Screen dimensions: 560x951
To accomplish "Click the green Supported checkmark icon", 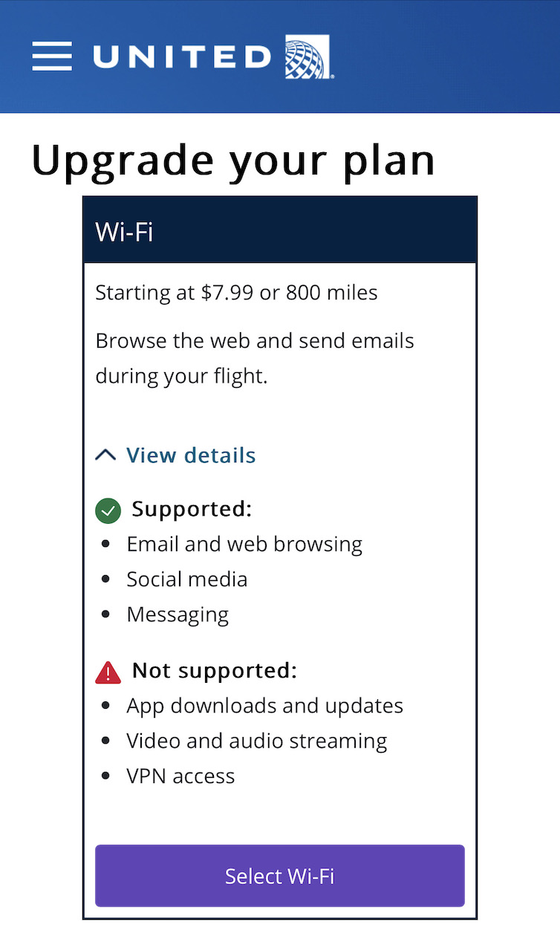I will coord(108,511).
